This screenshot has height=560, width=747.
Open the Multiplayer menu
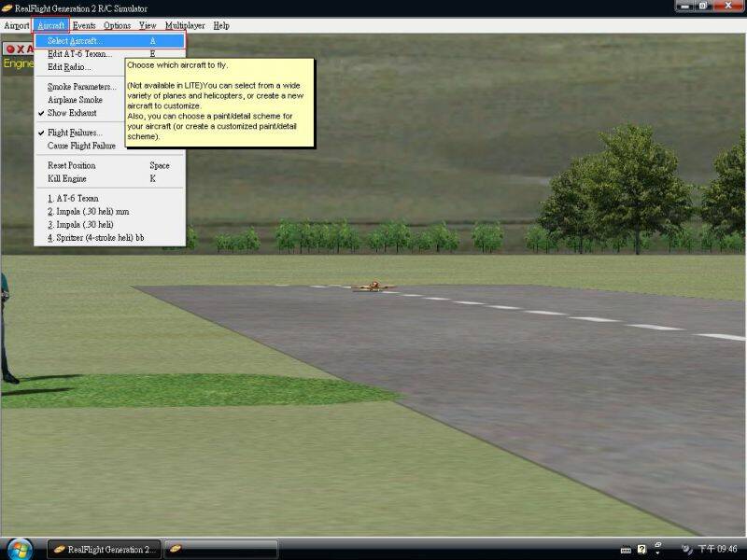click(185, 26)
